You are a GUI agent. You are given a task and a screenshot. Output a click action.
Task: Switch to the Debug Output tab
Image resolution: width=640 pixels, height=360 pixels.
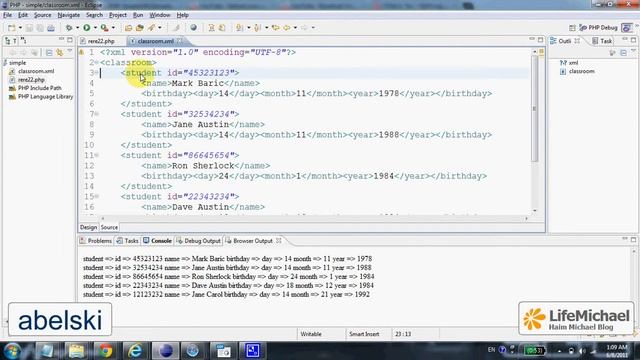[x=198, y=241]
